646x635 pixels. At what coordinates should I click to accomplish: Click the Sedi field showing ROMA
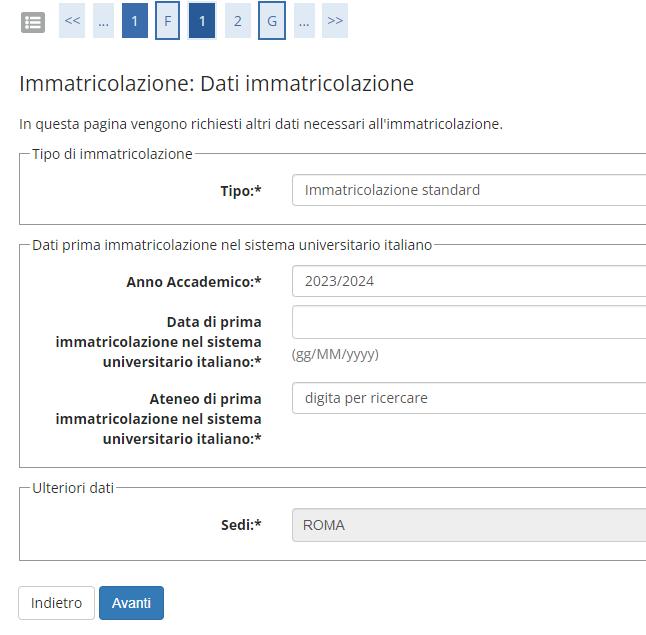(x=468, y=525)
